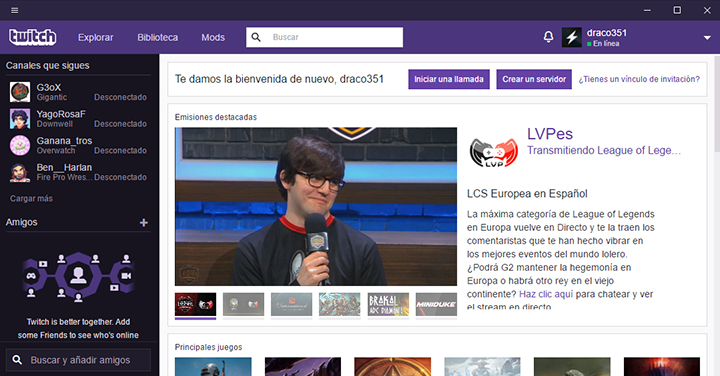Open G3oX channel avatar
This screenshot has width=720, height=376.
[20, 92]
